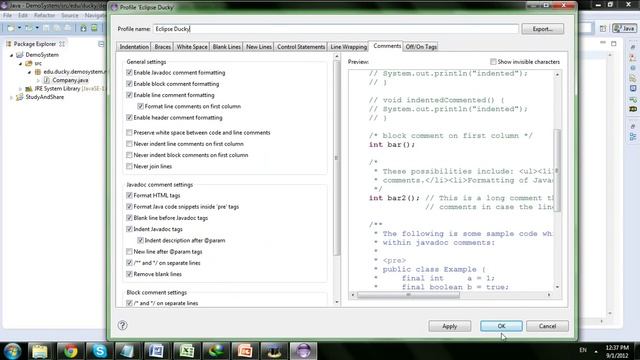Minimize the Package Explorer view
Image resolution: width=640 pixels, height=360 pixels.
coord(101,44)
